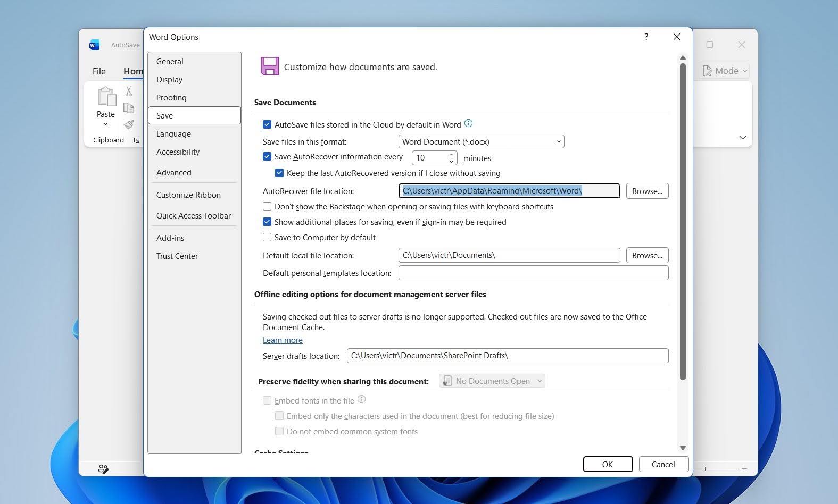This screenshot has height=504, width=838.
Task: Enable Save to Computer by default
Action: [267, 237]
